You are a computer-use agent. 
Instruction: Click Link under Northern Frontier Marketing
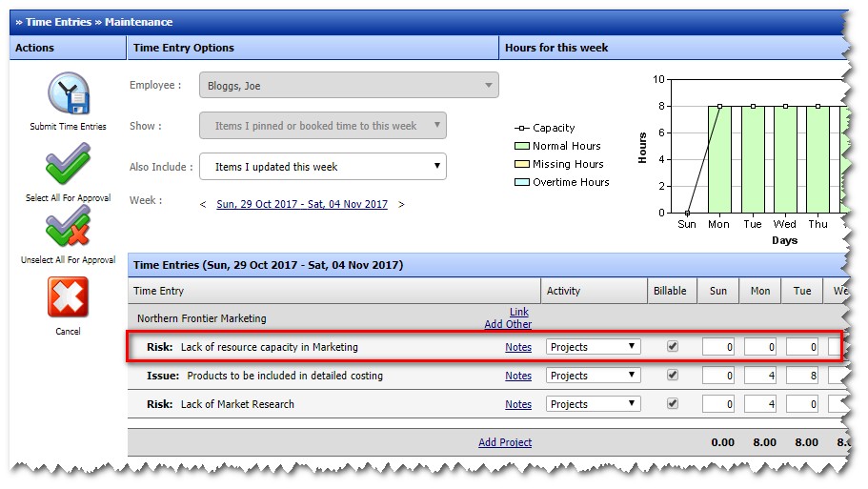(518, 312)
